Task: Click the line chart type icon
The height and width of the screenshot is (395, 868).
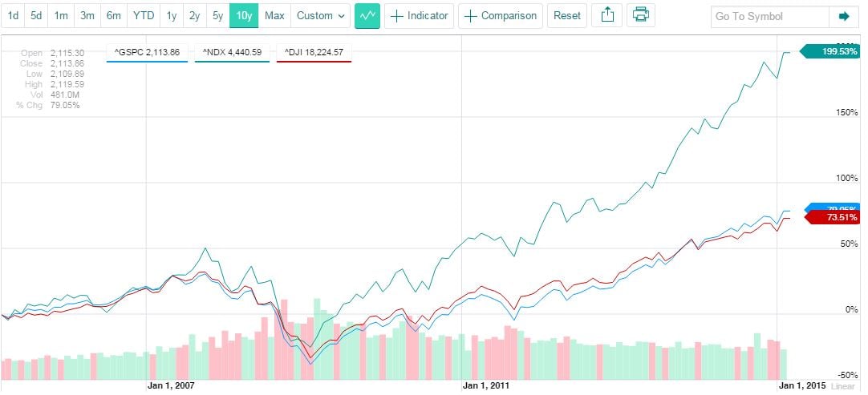Action: (x=367, y=16)
